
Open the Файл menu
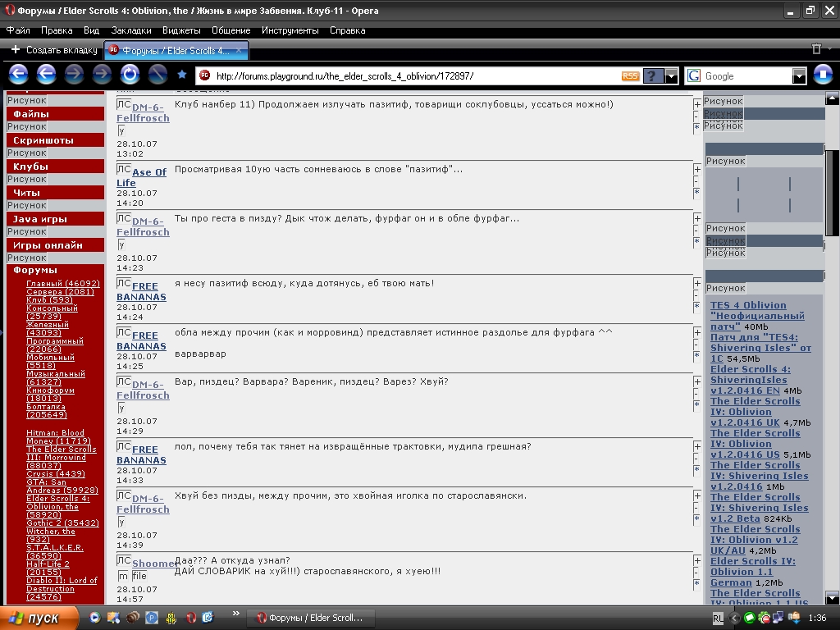18,30
